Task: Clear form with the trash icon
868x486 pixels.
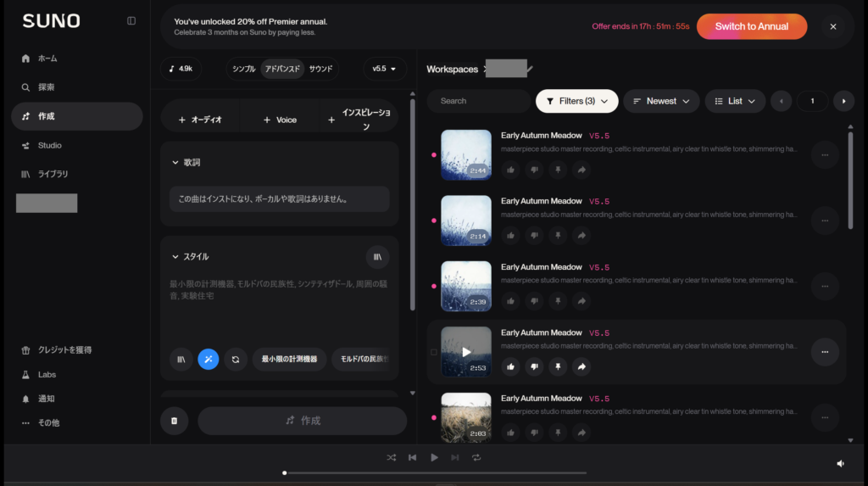Action: (x=175, y=422)
